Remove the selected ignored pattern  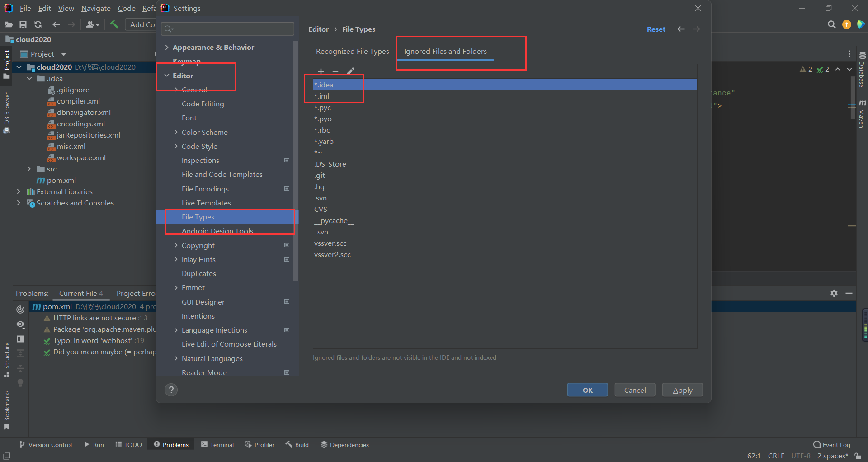[x=335, y=71]
